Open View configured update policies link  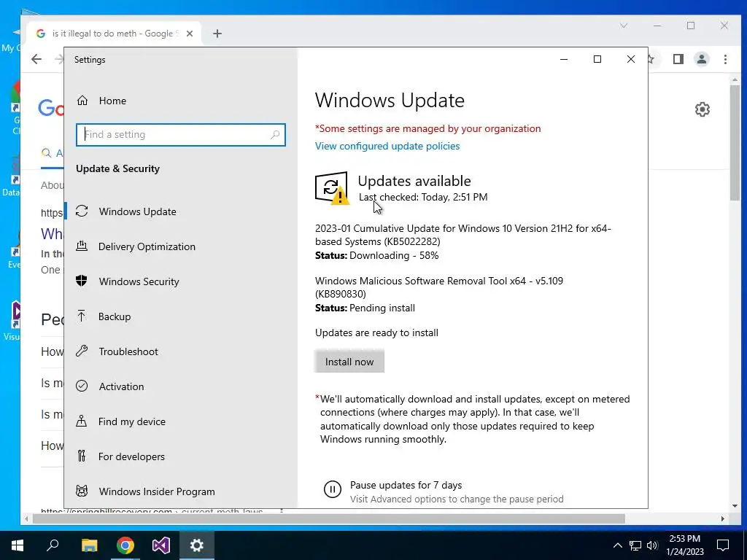coord(387,146)
